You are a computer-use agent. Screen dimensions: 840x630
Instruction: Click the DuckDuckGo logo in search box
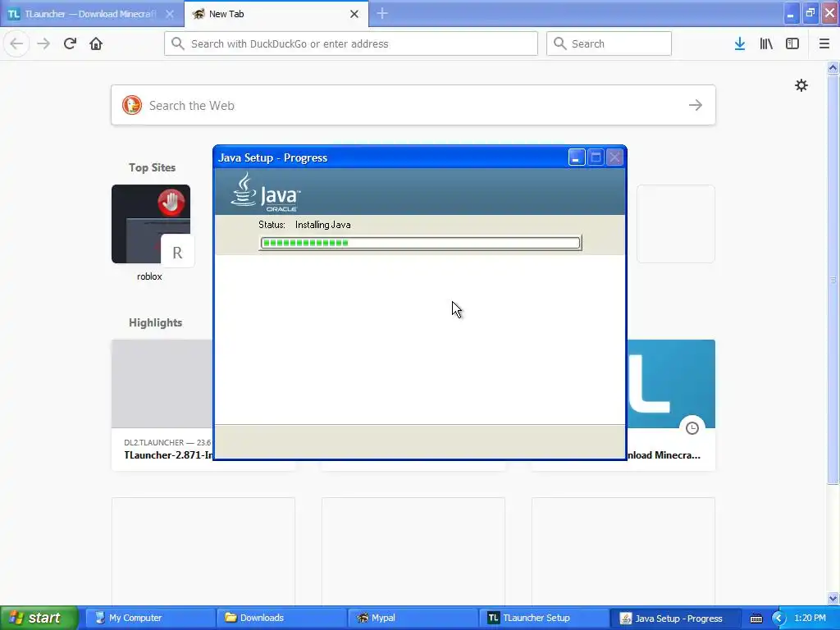[132, 105]
